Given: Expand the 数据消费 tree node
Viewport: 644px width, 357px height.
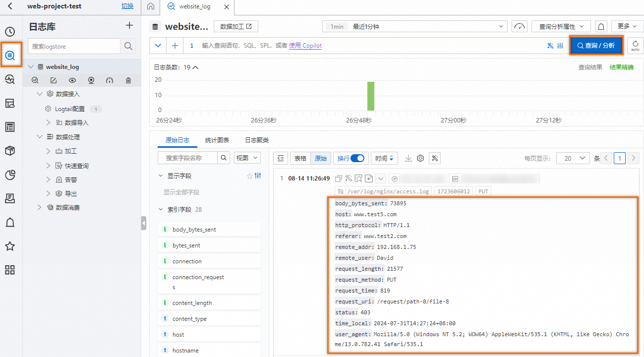Looking at the screenshot, I should [x=39, y=207].
